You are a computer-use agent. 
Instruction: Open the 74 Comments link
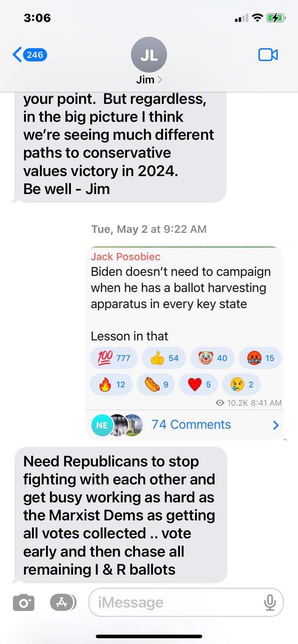click(x=191, y=424)
